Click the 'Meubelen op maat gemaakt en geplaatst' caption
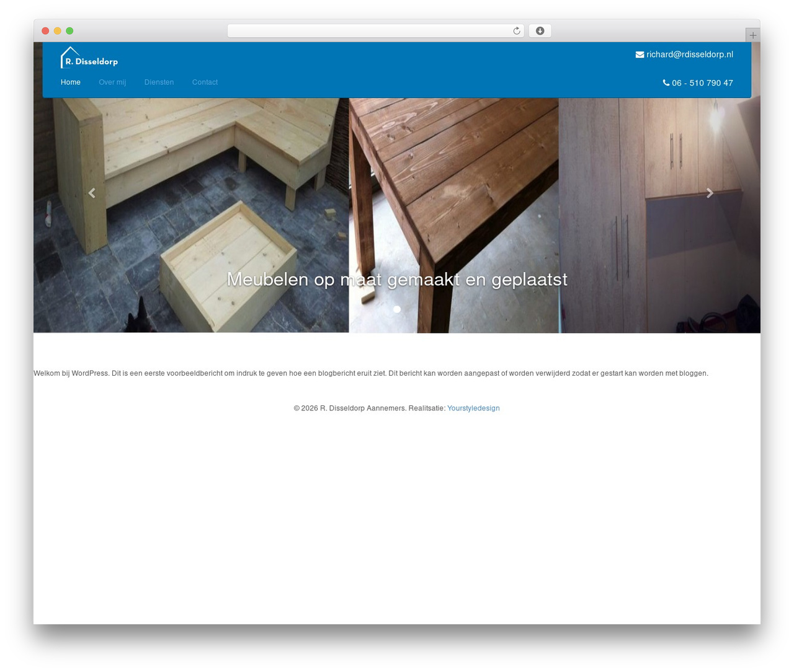This screenshot has height=672, width=794. [397, 280]
